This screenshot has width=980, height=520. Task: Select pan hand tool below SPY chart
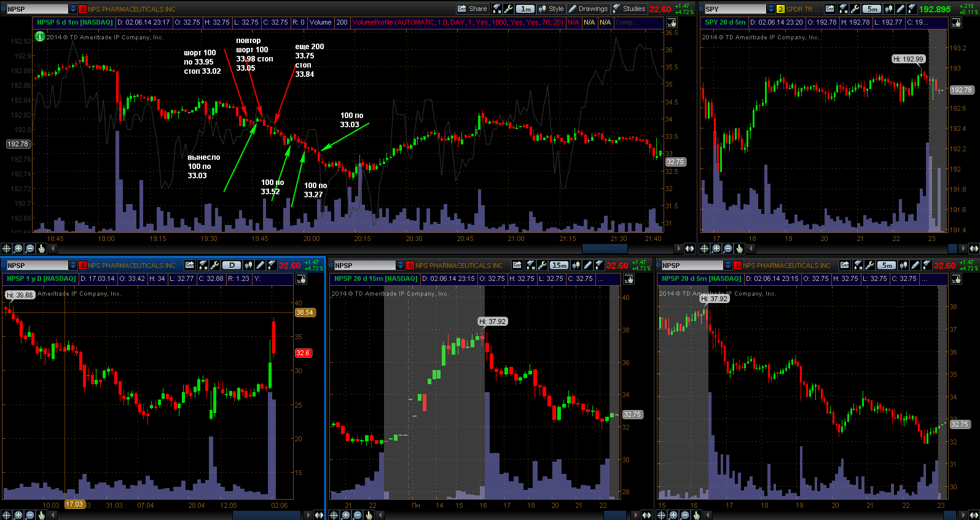click(739, 248)
